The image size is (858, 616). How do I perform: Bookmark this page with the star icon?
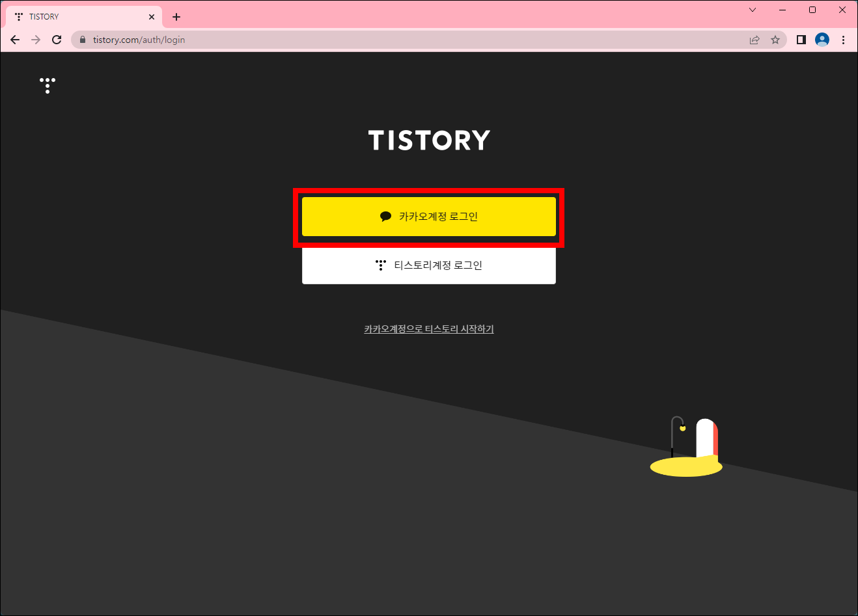775,40
